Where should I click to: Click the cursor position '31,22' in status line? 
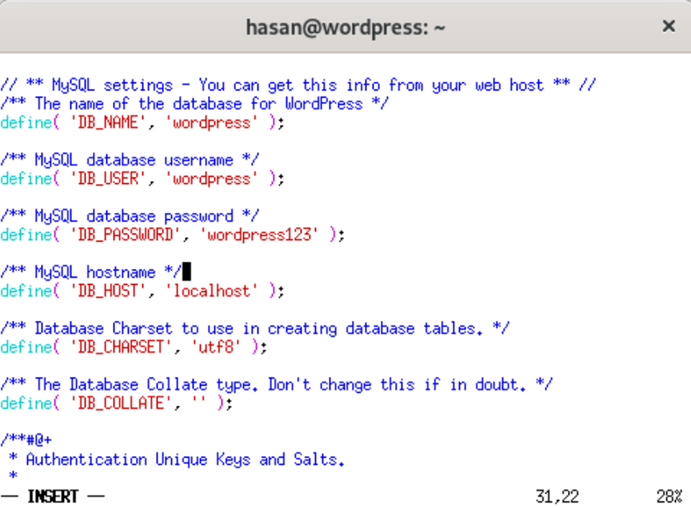tap(557, 497)
